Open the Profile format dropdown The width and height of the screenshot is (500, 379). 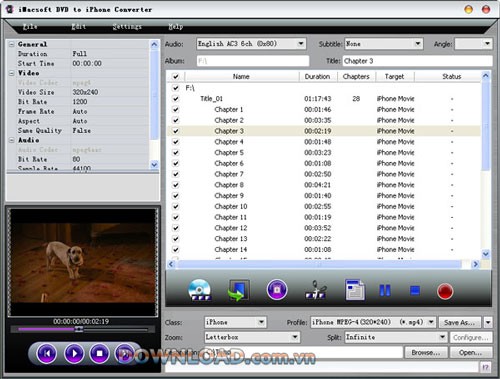431,322
